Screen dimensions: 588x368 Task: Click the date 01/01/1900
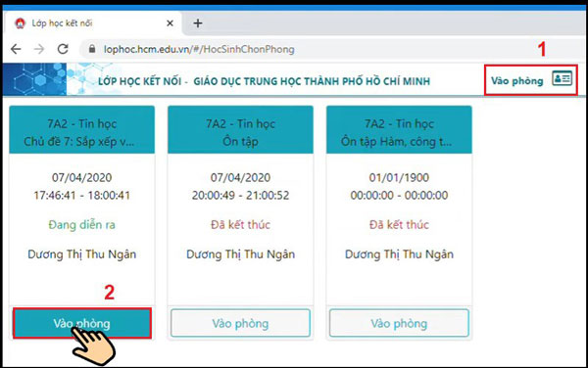pos(399,177)
